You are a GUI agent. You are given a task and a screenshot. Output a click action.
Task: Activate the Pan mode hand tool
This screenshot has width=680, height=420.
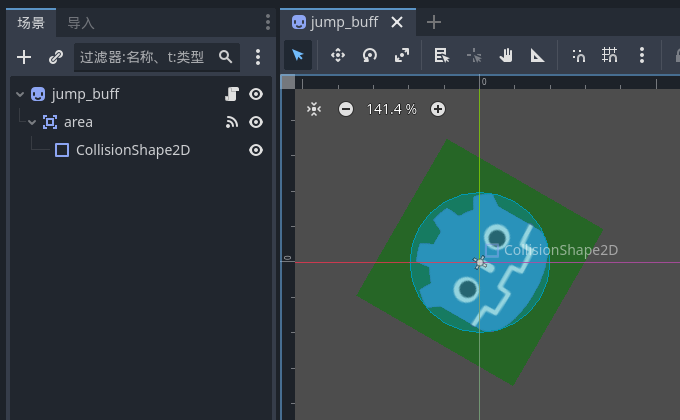point(506,56)
